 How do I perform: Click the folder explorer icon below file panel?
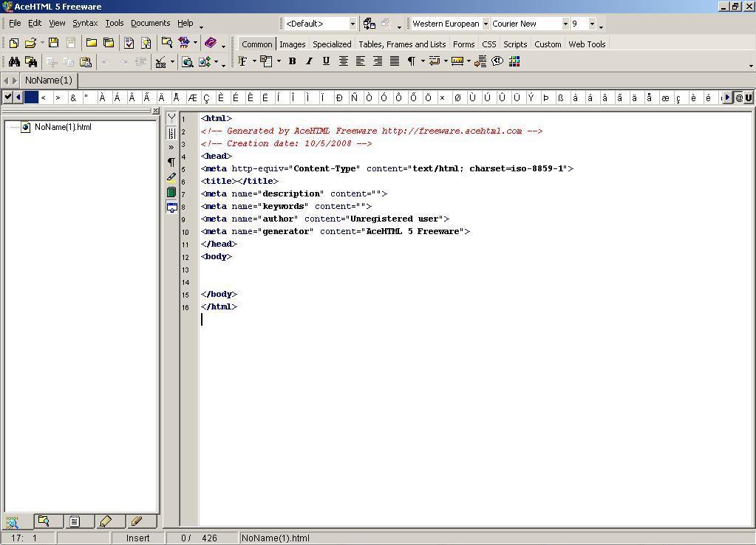click(x=44, y=521)
